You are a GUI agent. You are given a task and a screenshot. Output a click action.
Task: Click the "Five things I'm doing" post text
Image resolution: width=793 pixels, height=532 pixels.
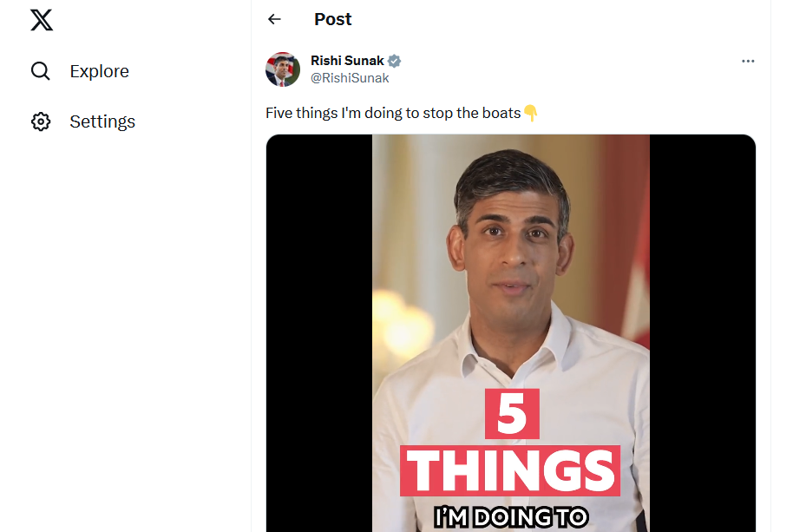coord(393,114)
